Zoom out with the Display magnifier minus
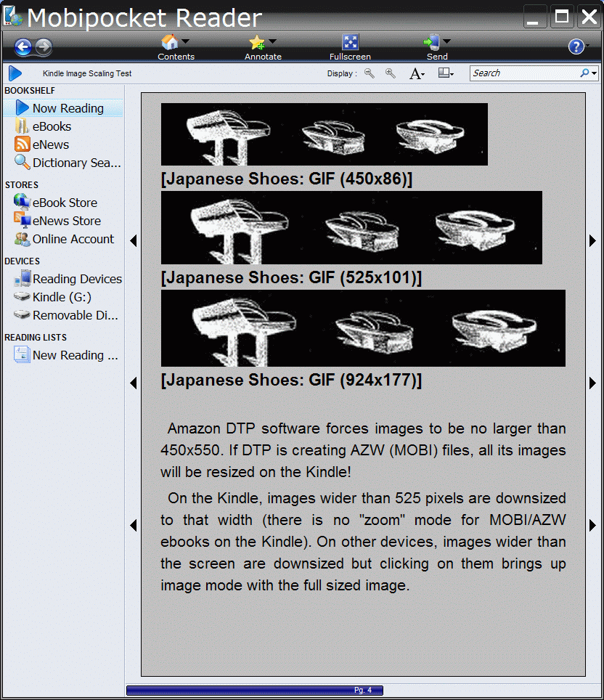This screenshot has width=604, height=700. [370, 73]
